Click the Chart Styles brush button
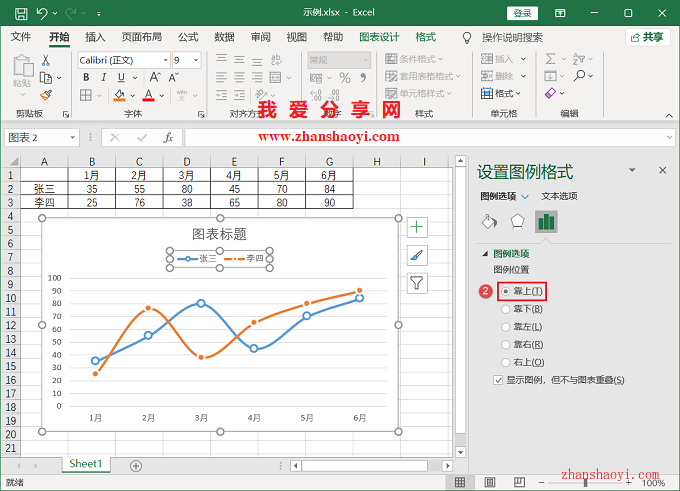 point(417,255)
